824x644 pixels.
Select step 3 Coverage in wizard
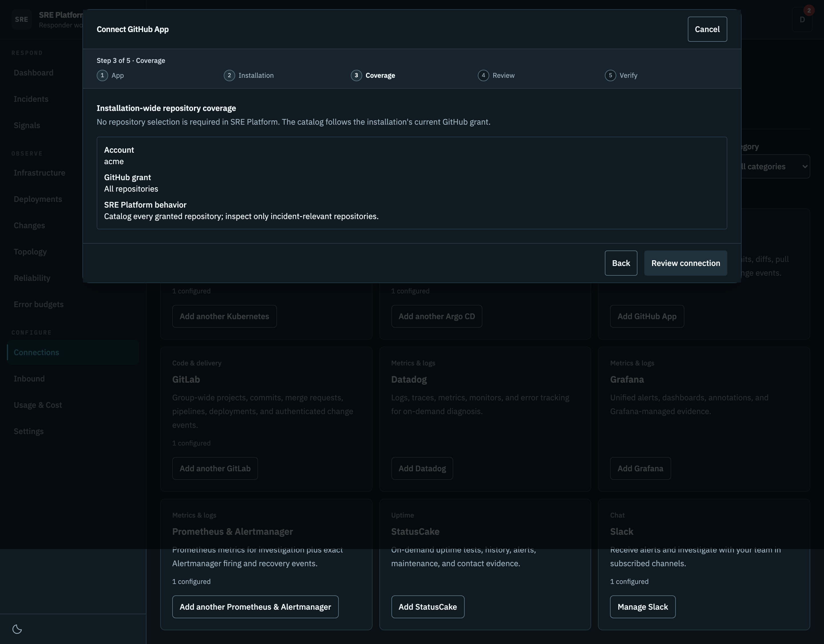pos(373,75)
